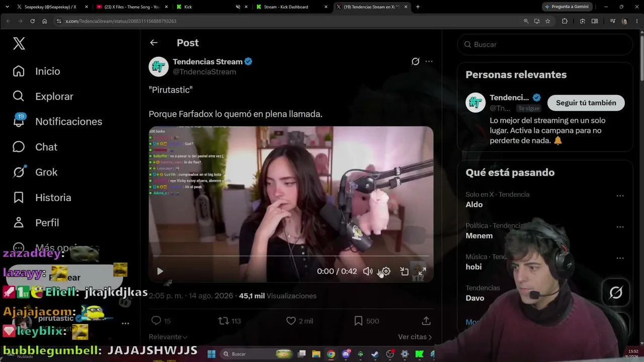Open the post's three-dot more menu
Screen dimensions: 644x362
[429, 61]
